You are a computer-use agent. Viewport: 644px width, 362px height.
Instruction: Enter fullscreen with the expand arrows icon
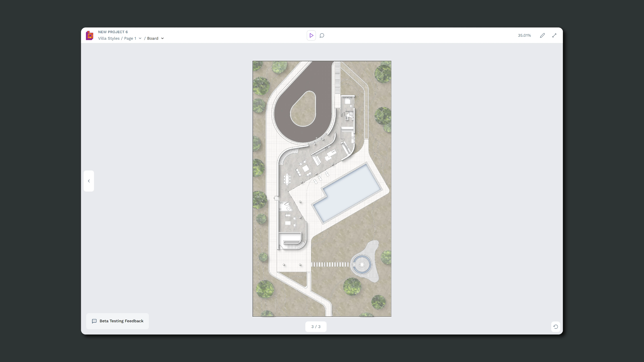point(554,35)
